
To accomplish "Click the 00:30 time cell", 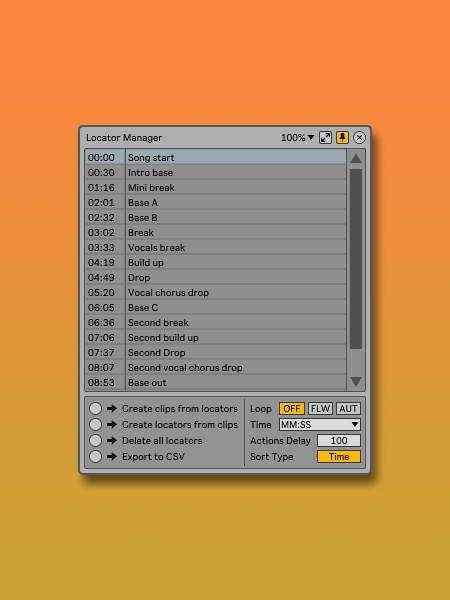I will coord(105,173).
